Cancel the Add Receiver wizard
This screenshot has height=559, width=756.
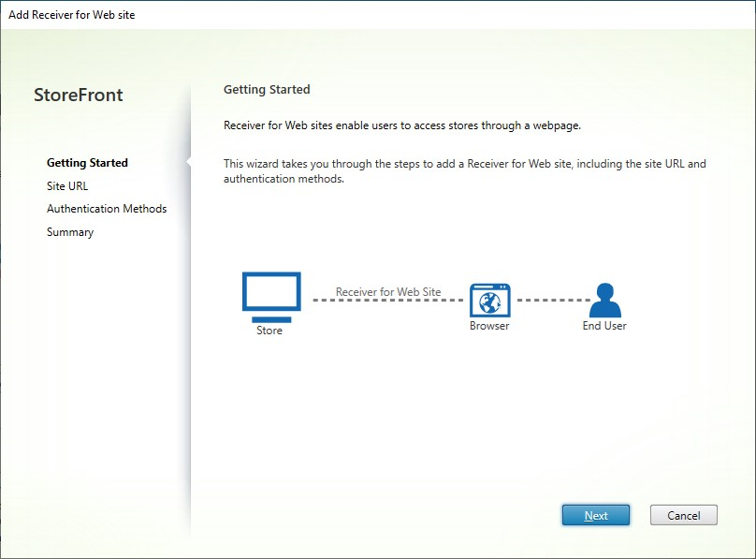(x=683, y=515)
